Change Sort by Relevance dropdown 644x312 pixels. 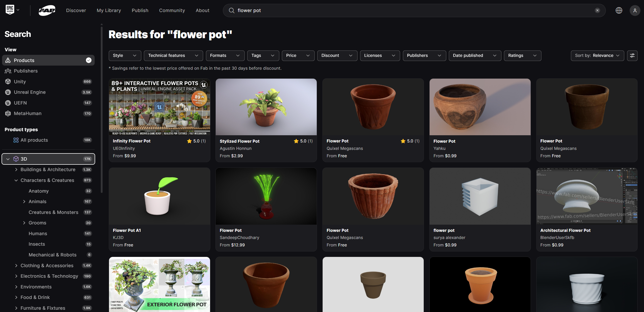coord(597,56)
